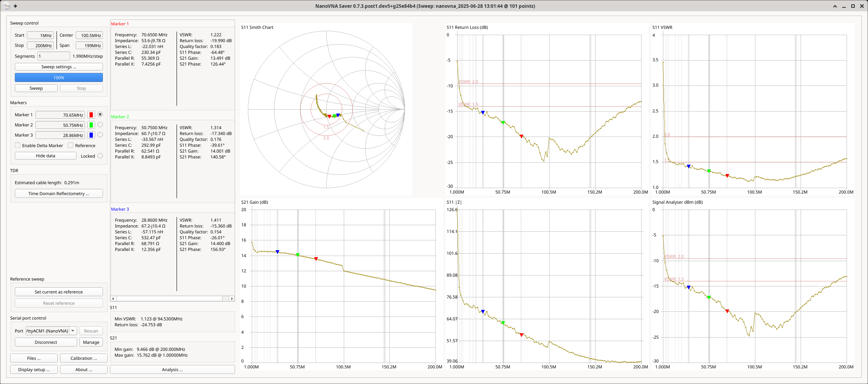The width and height of the screenshot is (868, 384).
Task: Click the Sweep button
Action: (36, 88)
